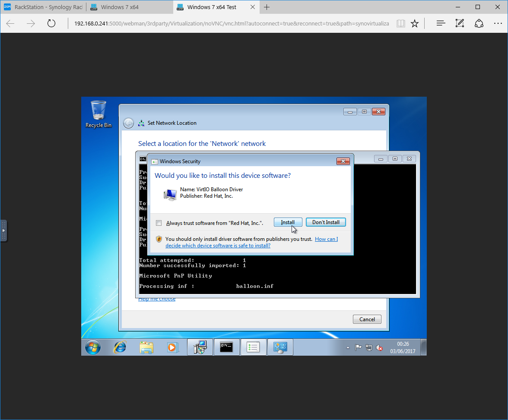Show hidden tray icons arrow

(x=348, y=347)
